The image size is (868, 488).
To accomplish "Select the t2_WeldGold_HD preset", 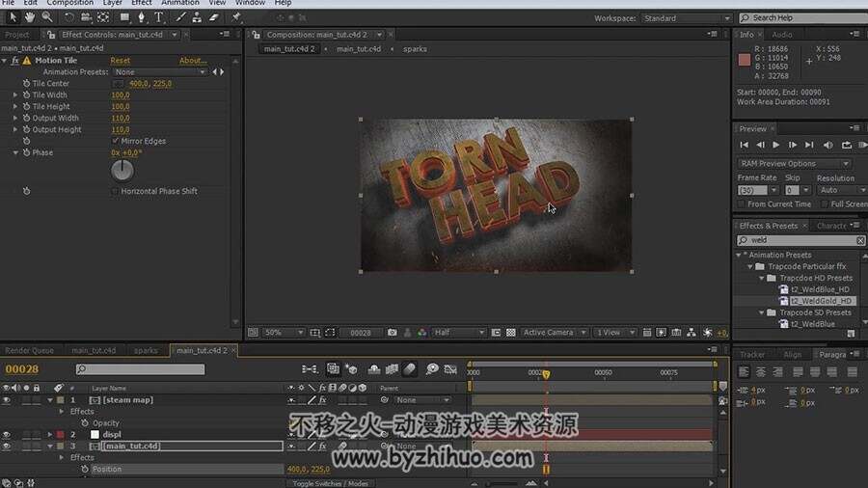I will [821, 301].
